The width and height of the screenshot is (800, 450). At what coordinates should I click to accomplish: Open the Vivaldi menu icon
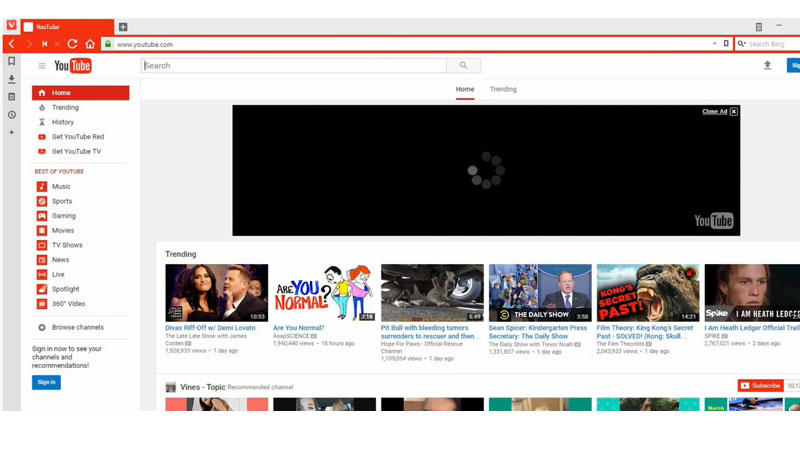click(x=11, y=25)
